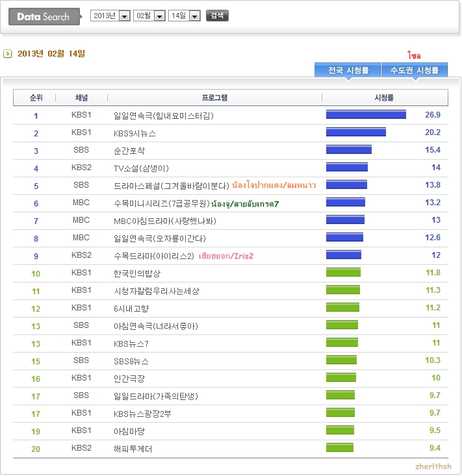The height and width of the screenshot is (476, 462).
Task: Select program 인간극장
Action: [x=129, y=379]
